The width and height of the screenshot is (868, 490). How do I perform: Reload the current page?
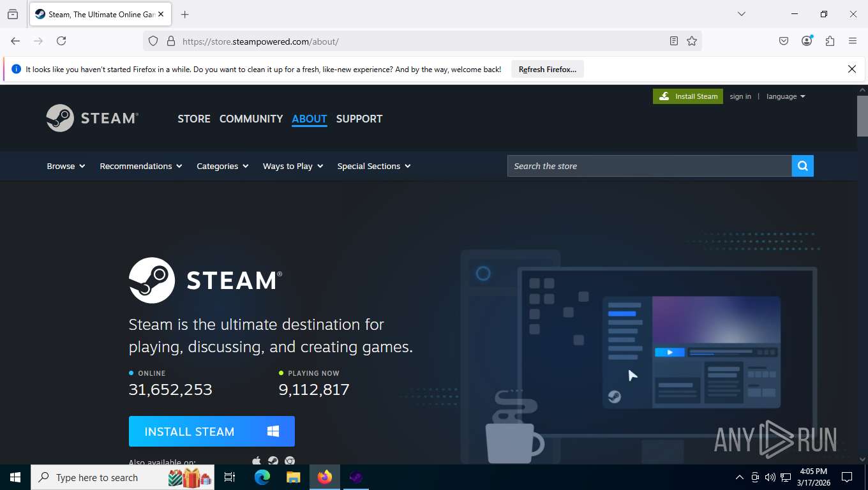[x=61, y=41]
